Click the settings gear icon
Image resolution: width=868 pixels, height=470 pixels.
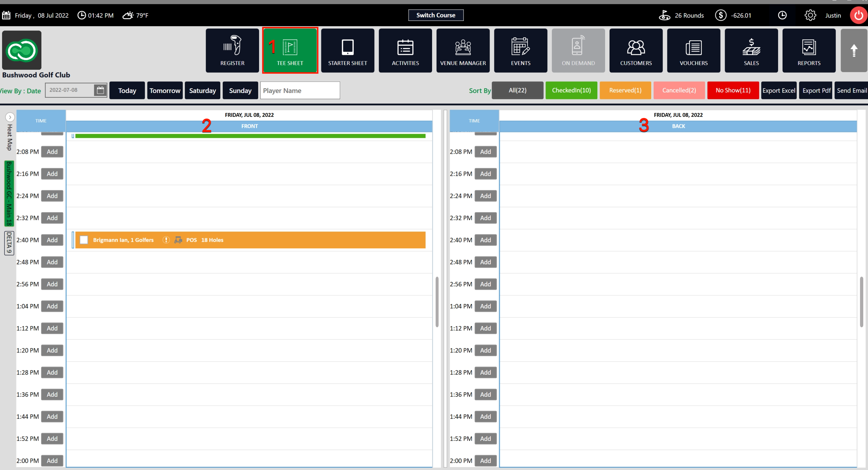click(x=810, y=15)
